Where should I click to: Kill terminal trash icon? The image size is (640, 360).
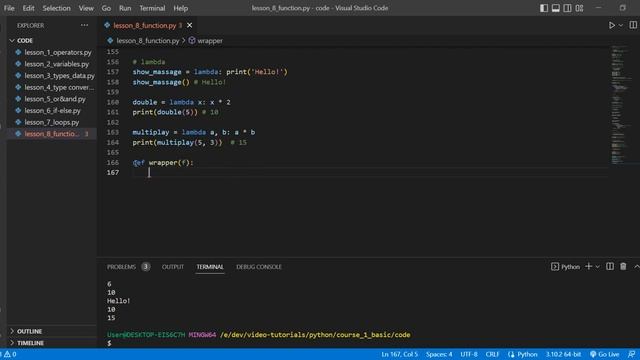(x=623, y=267)
